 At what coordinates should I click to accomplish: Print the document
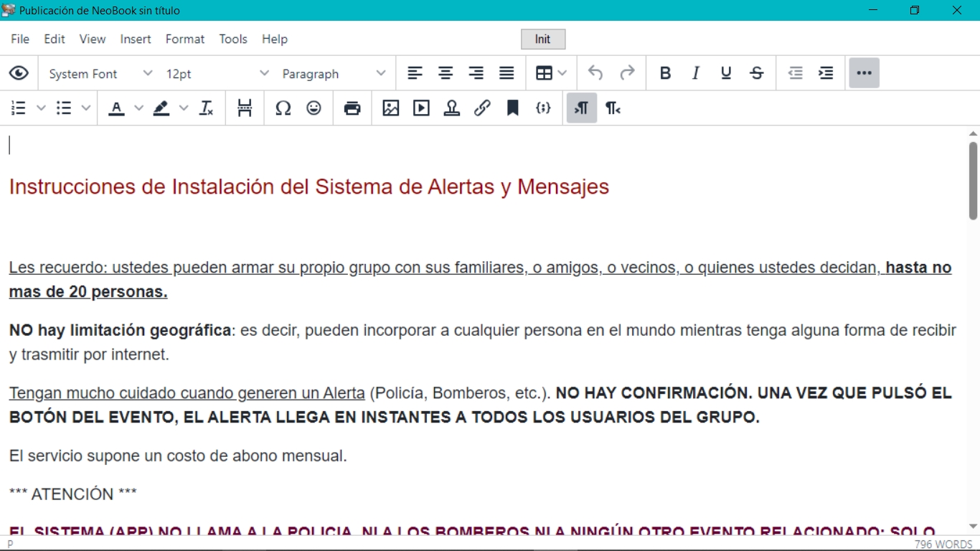click(352, 108)
